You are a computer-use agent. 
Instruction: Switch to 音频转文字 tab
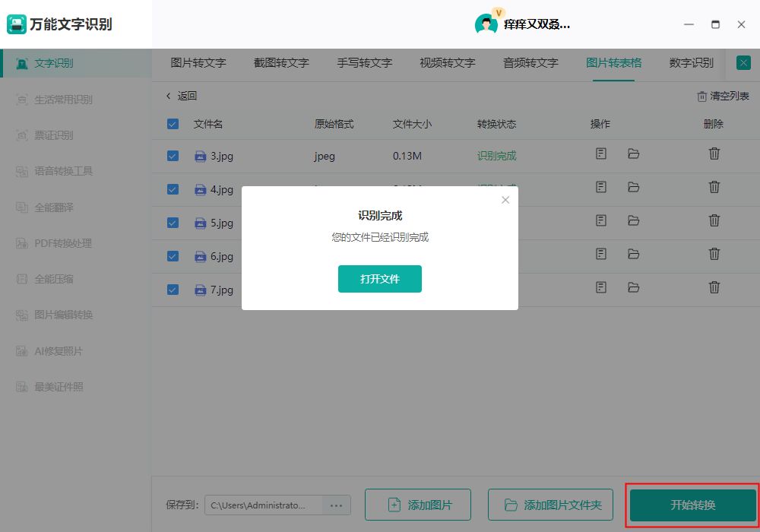click(530, 63)
